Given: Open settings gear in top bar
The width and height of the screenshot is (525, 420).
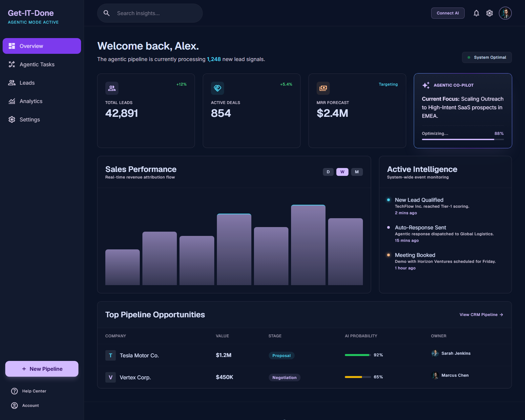Looking at the screenshot, I should click(490, 13).
